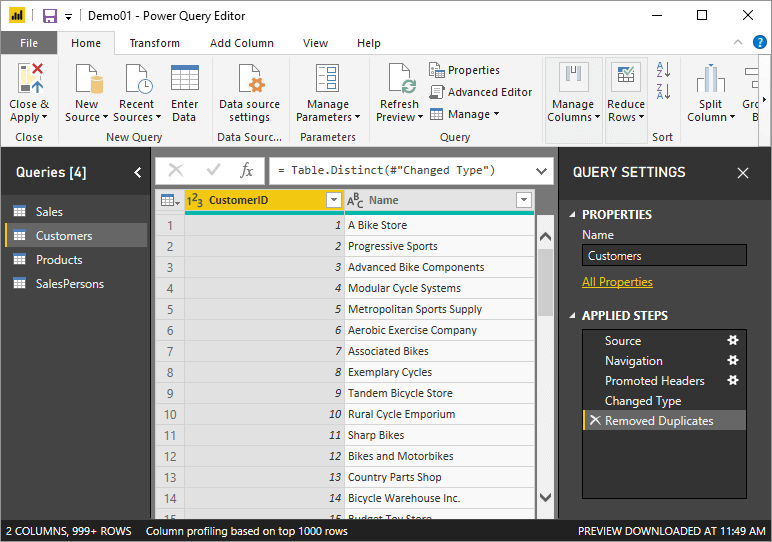Viewport: 772px width, 542px height.
Task: Open CustomerID column filter dropdown
Action: point(333,200)
